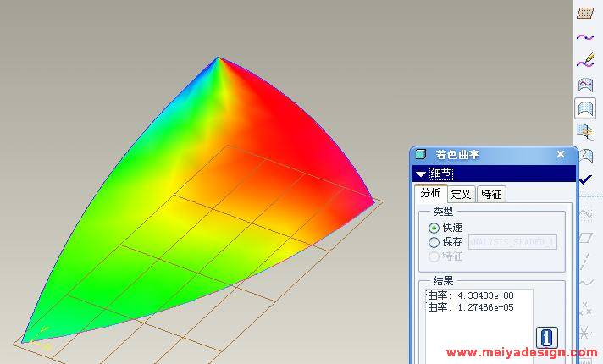Switch to the 定义 tab
Screen dimensions: 603x364
[461, 194]
